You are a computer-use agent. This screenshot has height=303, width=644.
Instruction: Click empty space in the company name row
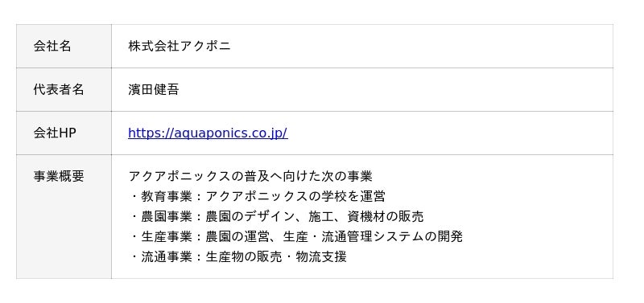coord(423,47)
